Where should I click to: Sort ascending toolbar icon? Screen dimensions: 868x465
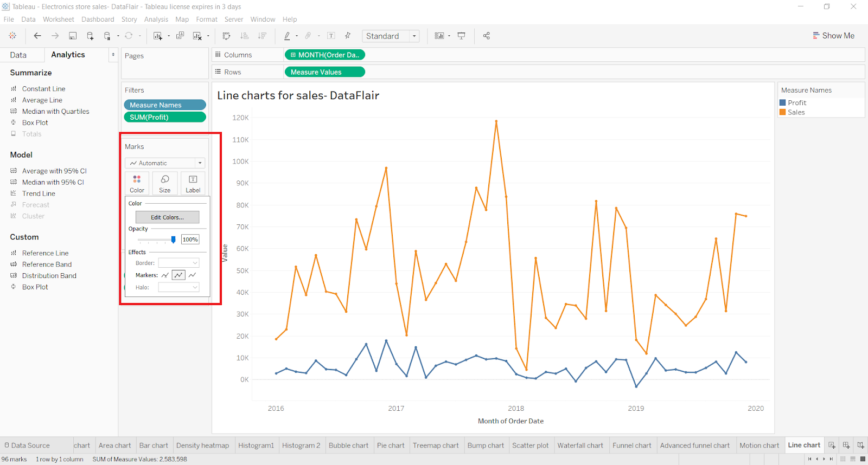click(x=245, y=36)
